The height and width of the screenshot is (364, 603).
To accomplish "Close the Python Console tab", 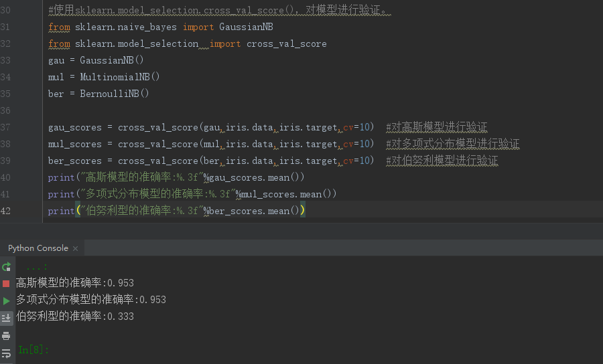I will pyautogui.click(x=75, y=248).
